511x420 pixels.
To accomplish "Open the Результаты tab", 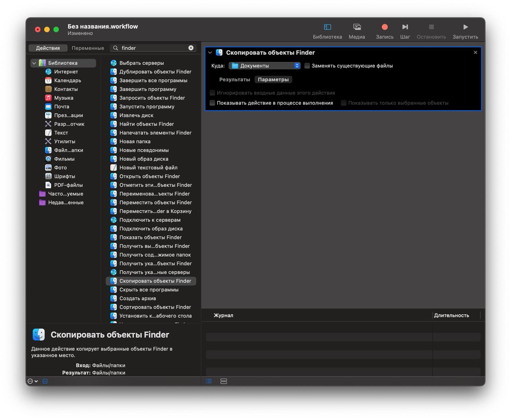I will (x=235, y=80).
